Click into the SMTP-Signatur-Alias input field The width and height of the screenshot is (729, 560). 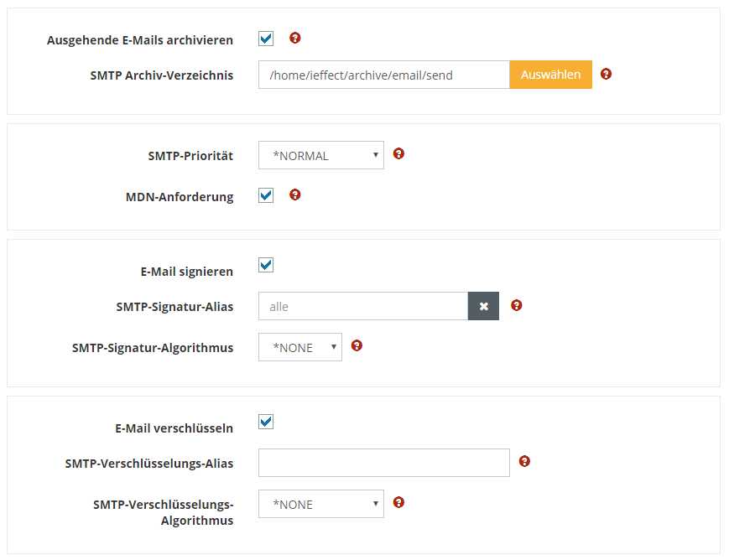(362, 306)
